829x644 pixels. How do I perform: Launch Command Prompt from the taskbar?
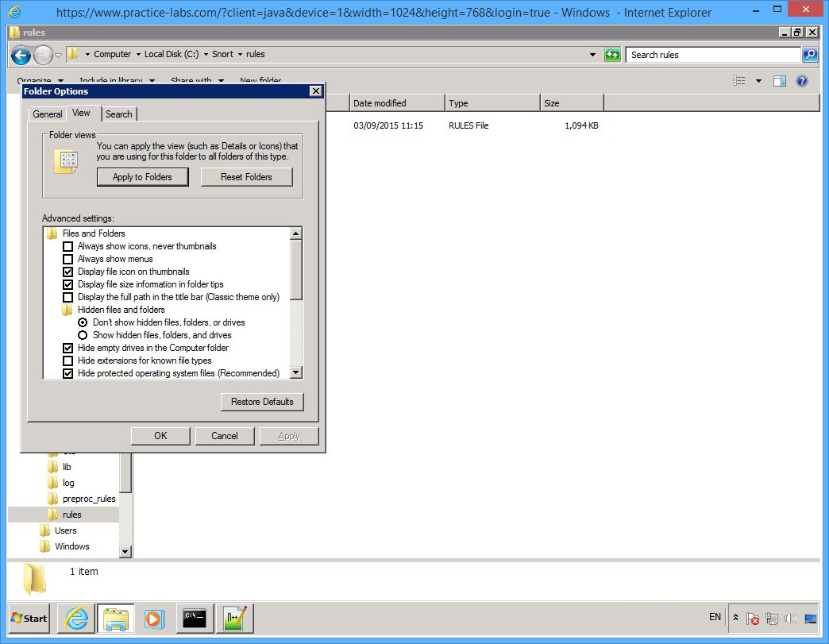click(x=195, y=619)
